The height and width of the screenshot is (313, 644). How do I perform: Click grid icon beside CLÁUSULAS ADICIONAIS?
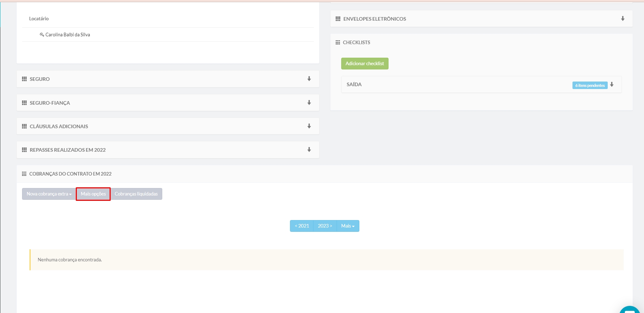pos(24,126)
